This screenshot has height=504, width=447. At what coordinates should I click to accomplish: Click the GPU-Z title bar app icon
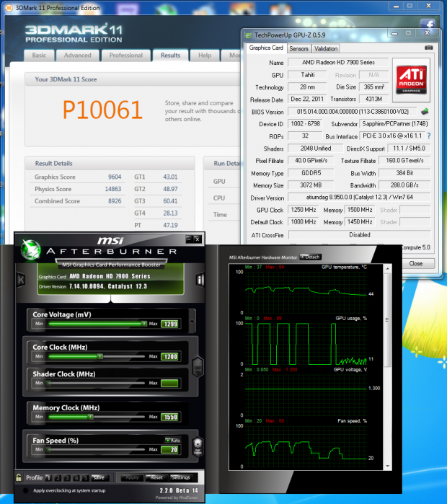click(248, 35)
